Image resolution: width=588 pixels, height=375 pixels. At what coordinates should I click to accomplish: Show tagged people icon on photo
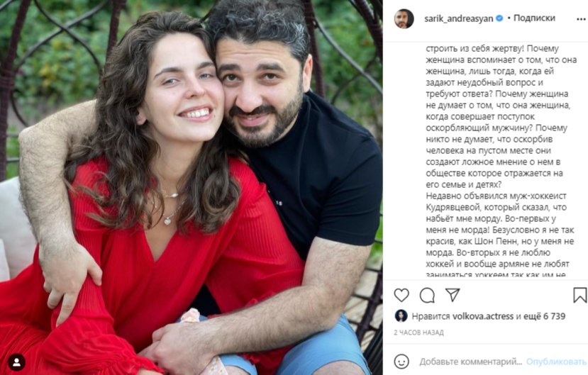pos(17,362)
